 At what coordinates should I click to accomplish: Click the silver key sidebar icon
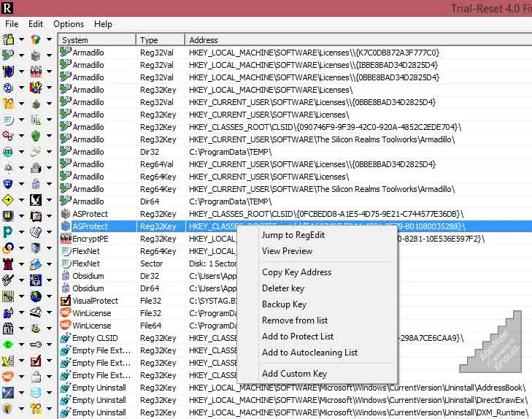click(36, 345)
